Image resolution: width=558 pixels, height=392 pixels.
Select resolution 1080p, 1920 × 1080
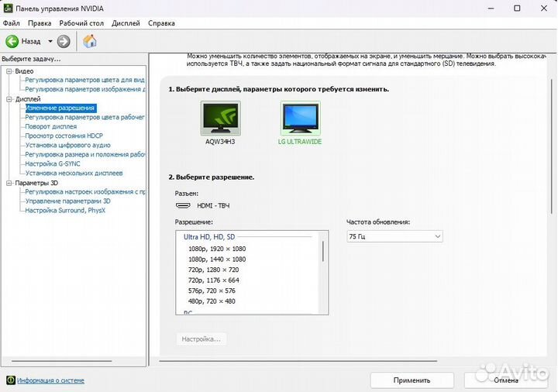217,249
